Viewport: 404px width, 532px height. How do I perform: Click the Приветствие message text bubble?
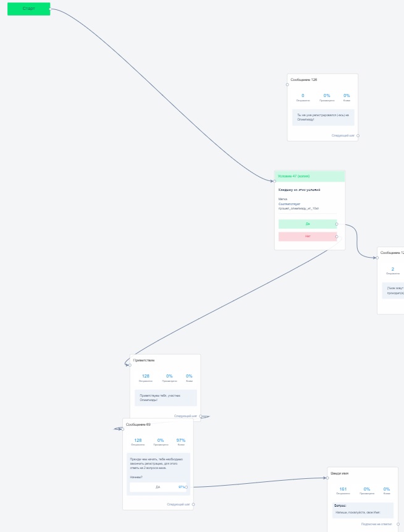(x=166, y=397)
